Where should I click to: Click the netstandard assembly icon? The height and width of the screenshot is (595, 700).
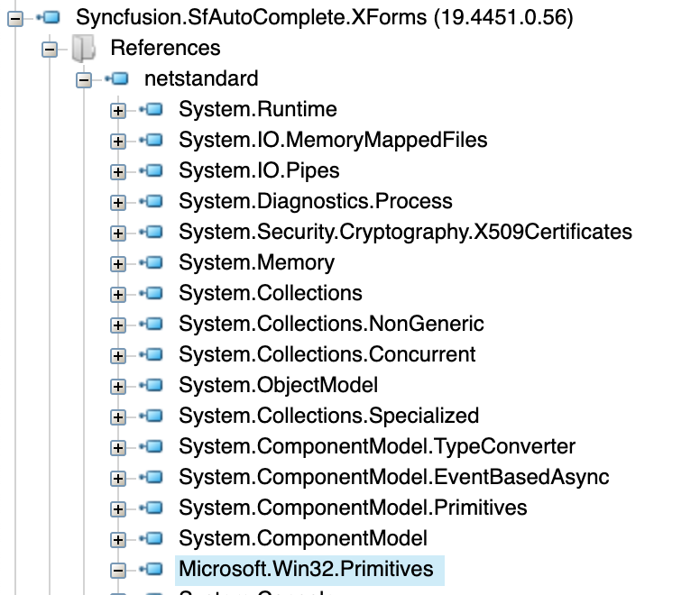(117, 79)
